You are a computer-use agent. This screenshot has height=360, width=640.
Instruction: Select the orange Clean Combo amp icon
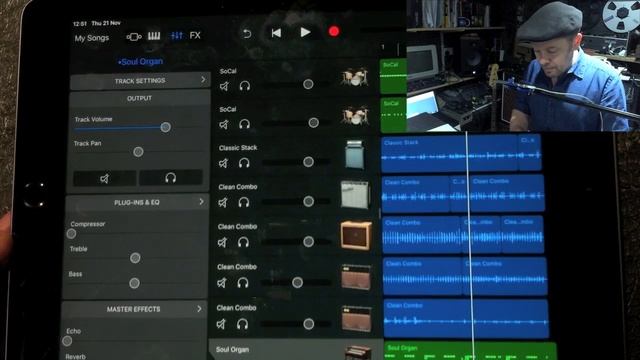(356, 235)
